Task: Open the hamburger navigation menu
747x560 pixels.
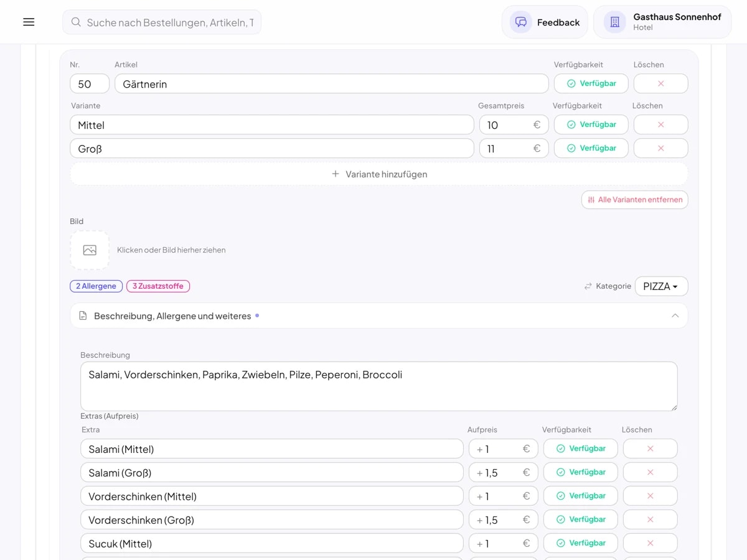Action: (29, 22)
